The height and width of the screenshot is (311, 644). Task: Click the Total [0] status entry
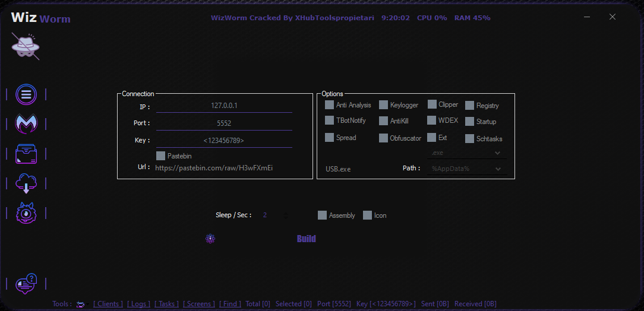click(258, 304)
